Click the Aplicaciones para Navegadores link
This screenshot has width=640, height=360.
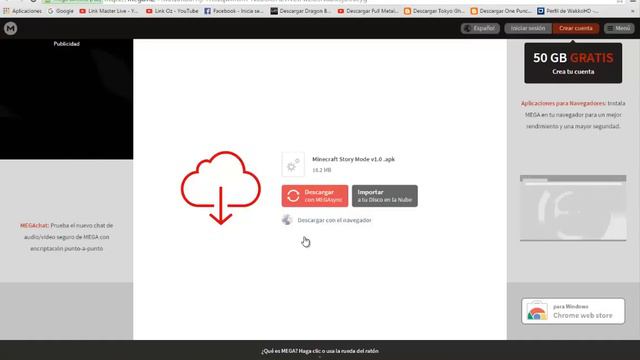[563, 103]
